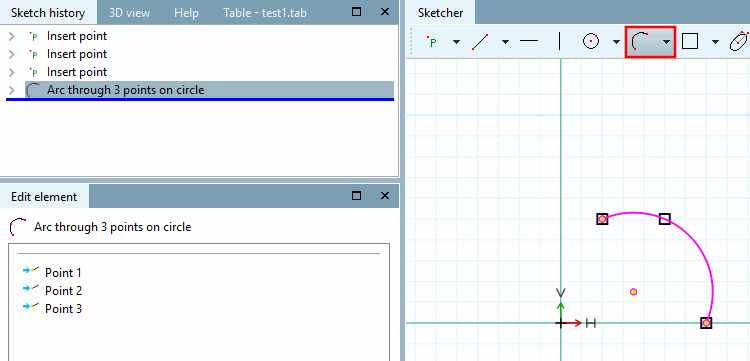Expand the third Insert point history entry
This screenshot has width=750, height=361.
[12, 72]
